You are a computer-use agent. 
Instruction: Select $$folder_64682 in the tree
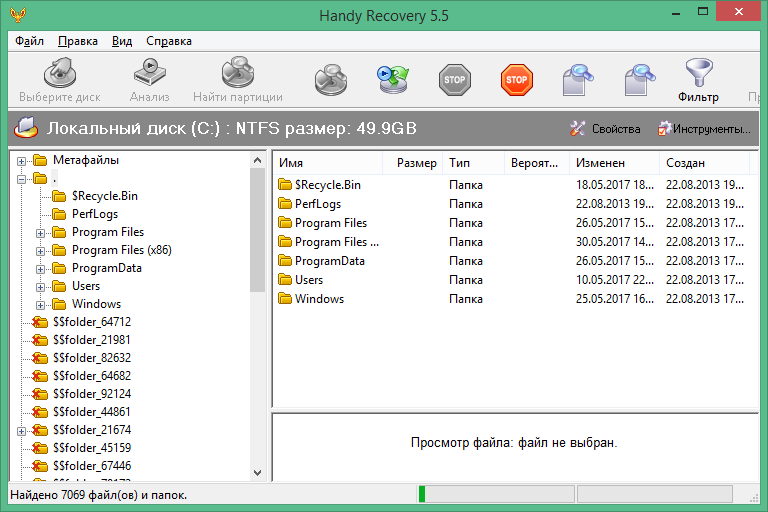pos(92,376)
